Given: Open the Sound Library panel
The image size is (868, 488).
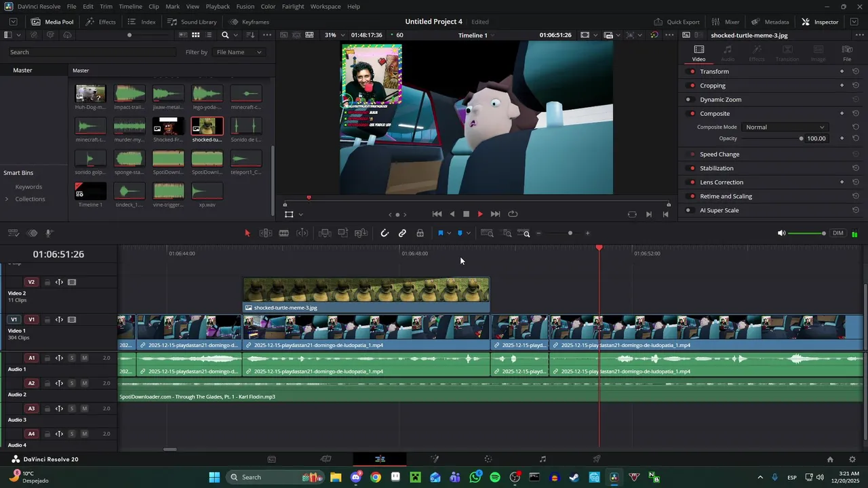Looking at the screenshot, I should click(192, 22).
